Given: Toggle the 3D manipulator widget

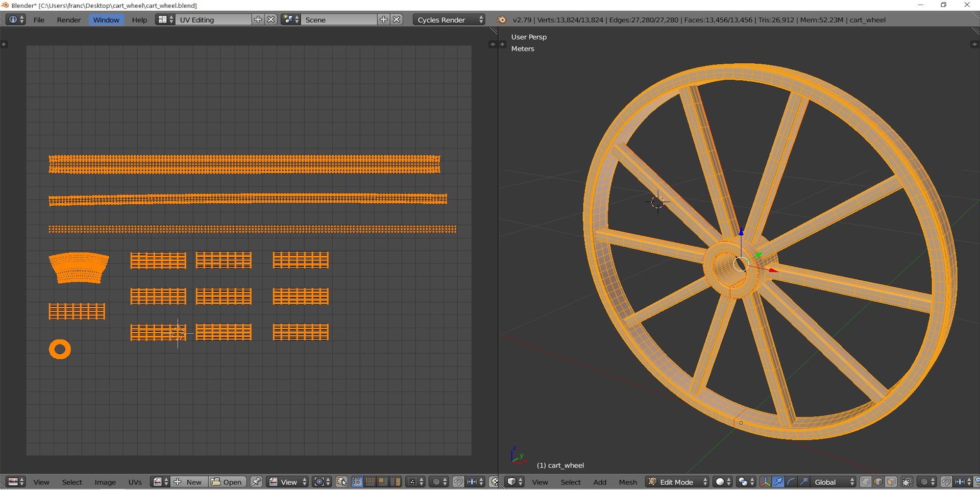Looking at the screenshot, I should click(x=765, y=482).
